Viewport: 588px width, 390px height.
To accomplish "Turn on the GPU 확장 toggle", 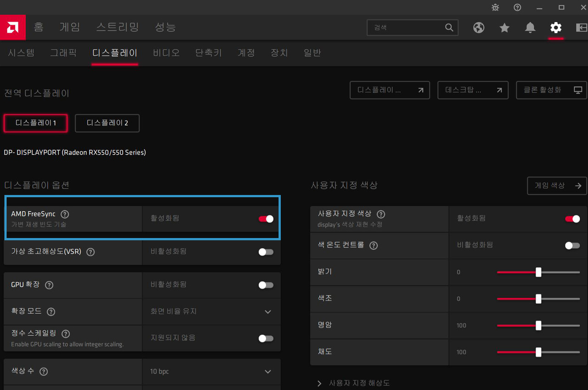I will click(x=266, y=285).
